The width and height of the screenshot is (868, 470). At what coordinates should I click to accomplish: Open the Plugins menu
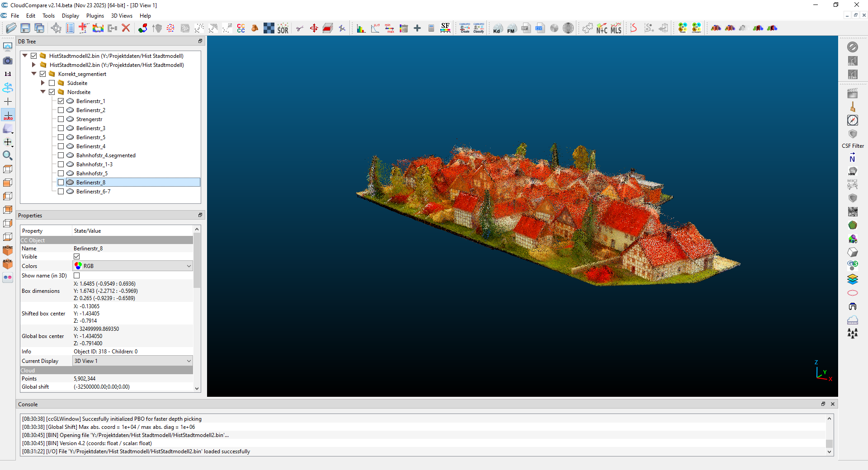click(95, 16)
